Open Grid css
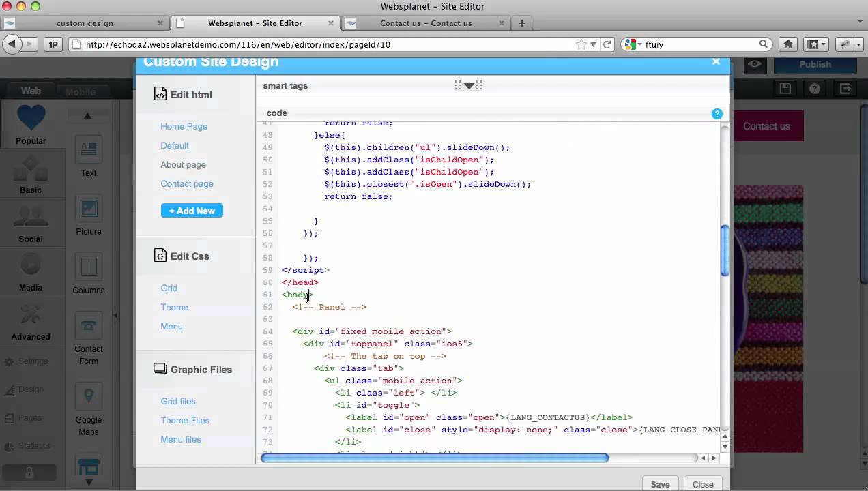The width and height of the screenshot is (868, 491). [x=169, y=288]
